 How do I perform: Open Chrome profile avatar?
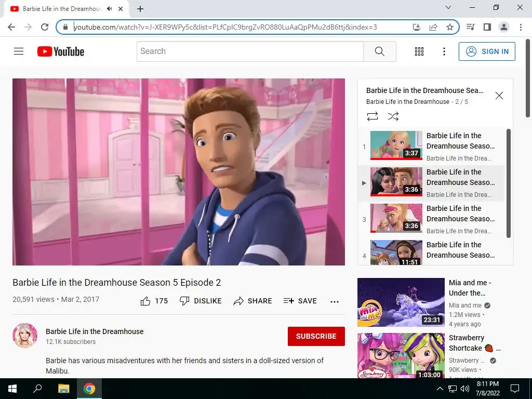504,27
